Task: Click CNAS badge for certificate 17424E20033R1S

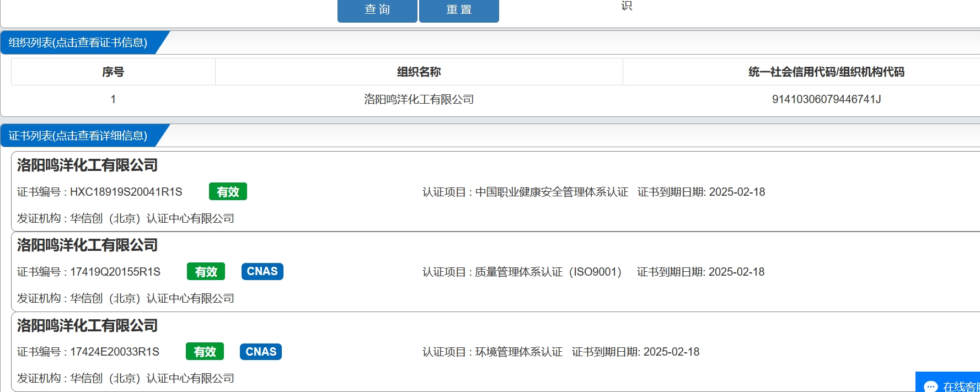Action: click(261, 352)
